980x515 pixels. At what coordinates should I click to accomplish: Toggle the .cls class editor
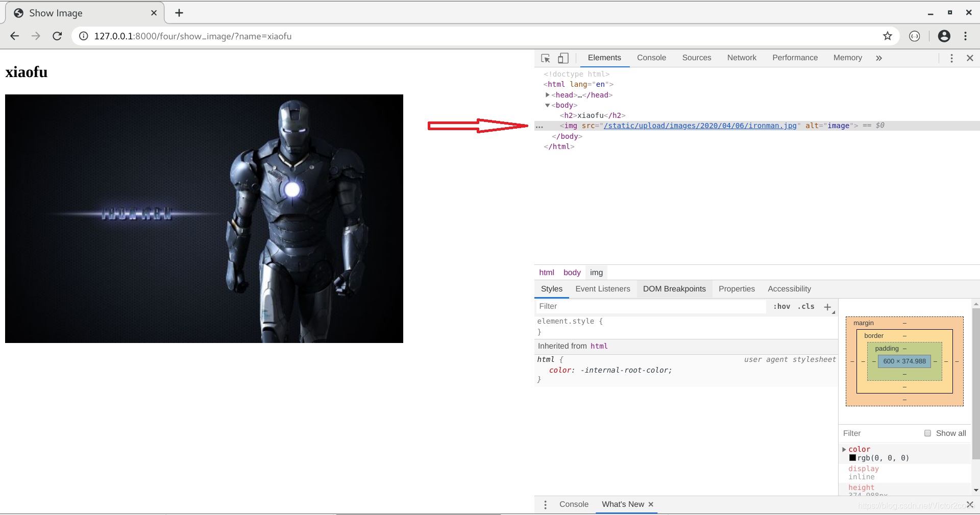click(806, 306)
